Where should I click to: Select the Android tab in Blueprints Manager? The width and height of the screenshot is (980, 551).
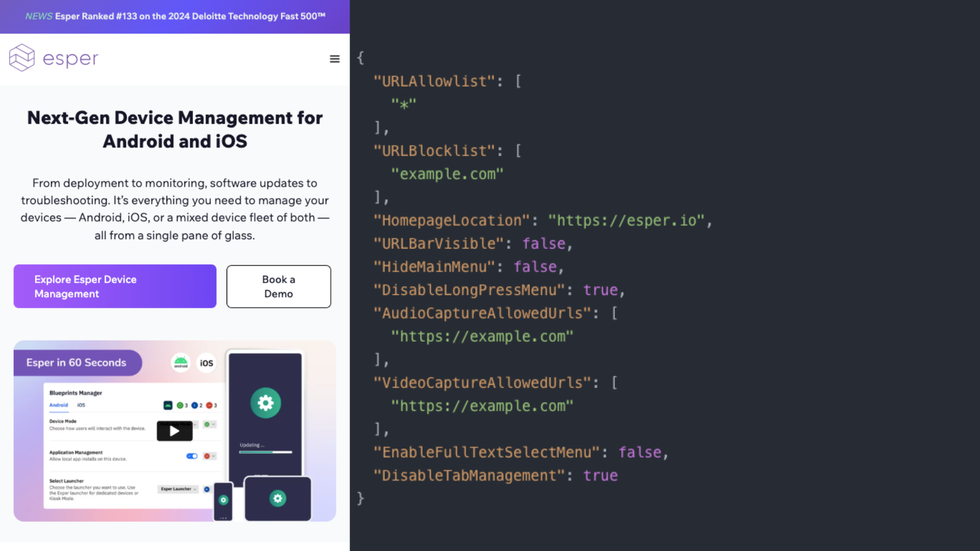[x=58, y=405]
